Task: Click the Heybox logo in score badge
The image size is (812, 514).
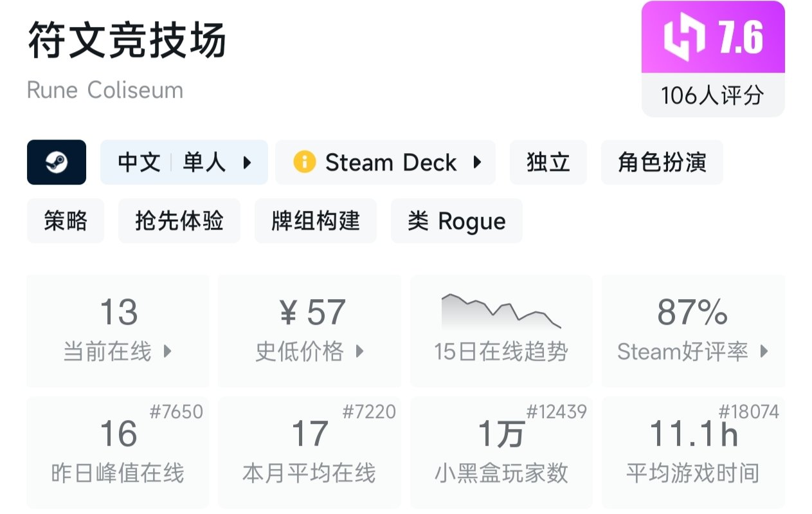Action: 684,37
